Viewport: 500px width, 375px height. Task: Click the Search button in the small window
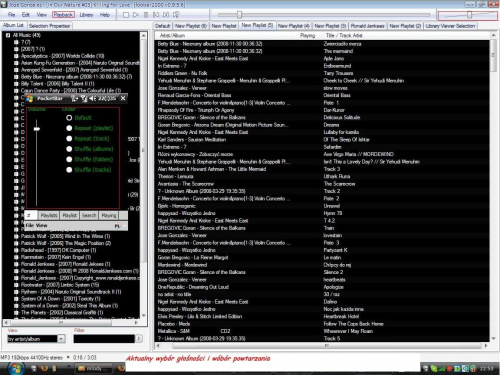[89, 215]
